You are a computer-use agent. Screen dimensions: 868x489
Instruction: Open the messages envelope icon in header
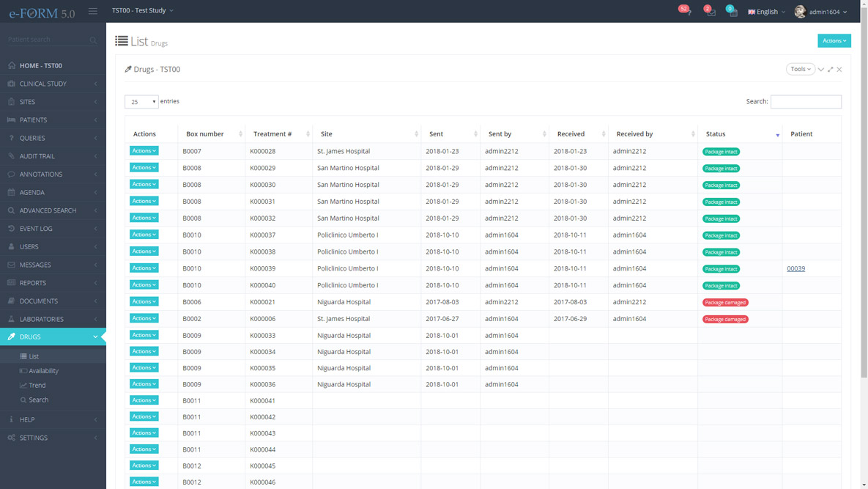710,12
